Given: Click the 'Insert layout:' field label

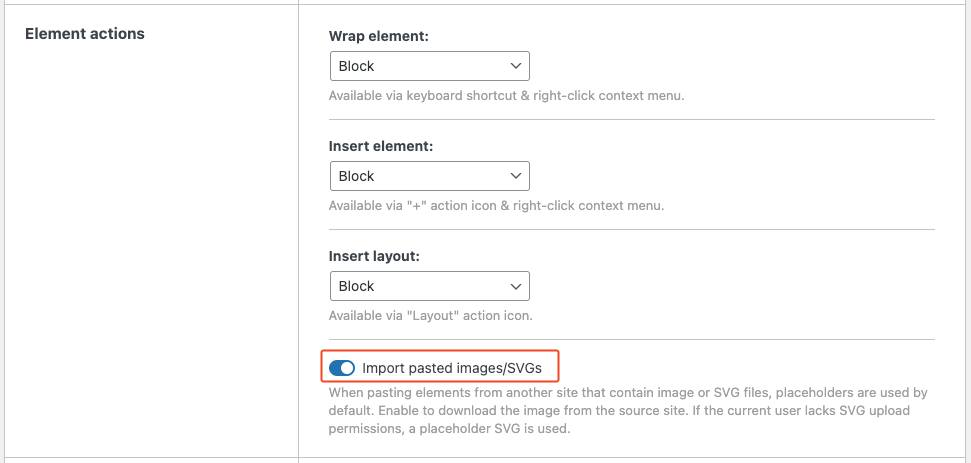Looking at the screenshot, I should 374,256.
